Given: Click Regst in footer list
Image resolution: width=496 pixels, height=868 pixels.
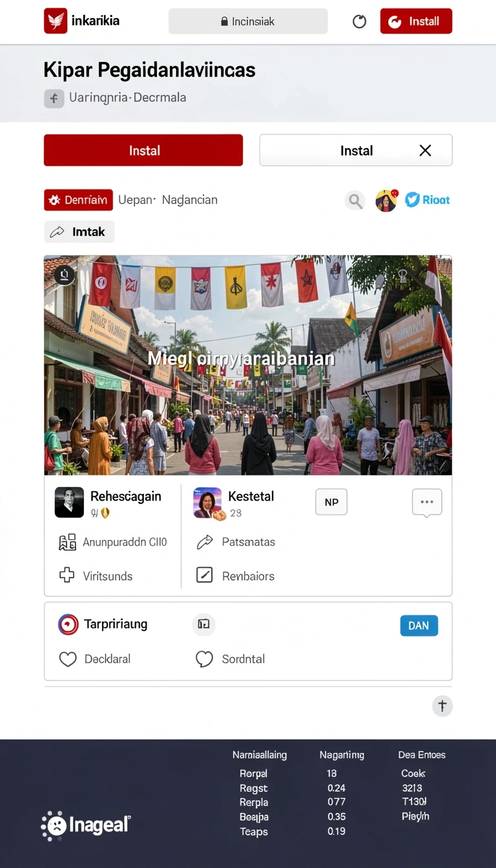Looking at the screenshot, I should tap(253, 789).
